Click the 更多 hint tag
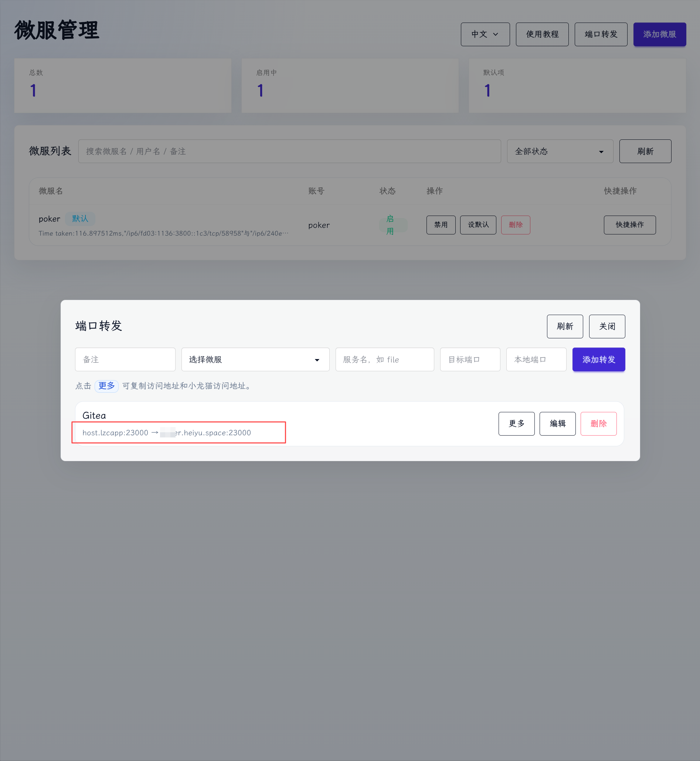This screenshot has width=700, height=761. coord(106,386)
